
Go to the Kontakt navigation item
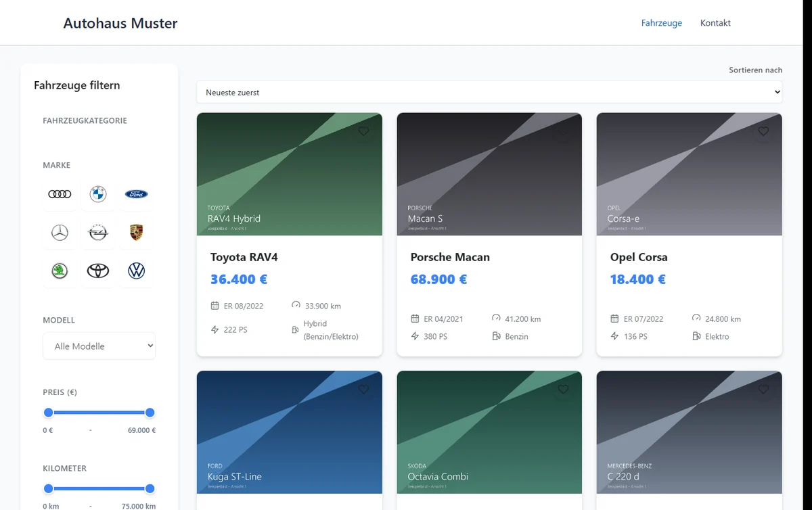[715, 23]
